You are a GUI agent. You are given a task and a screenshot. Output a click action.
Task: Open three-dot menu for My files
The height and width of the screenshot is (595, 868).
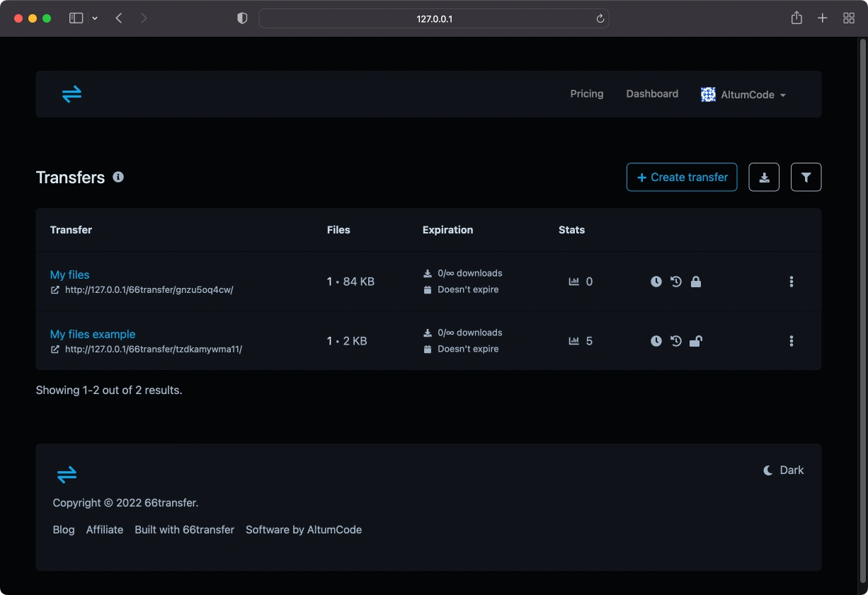(792, 282)
